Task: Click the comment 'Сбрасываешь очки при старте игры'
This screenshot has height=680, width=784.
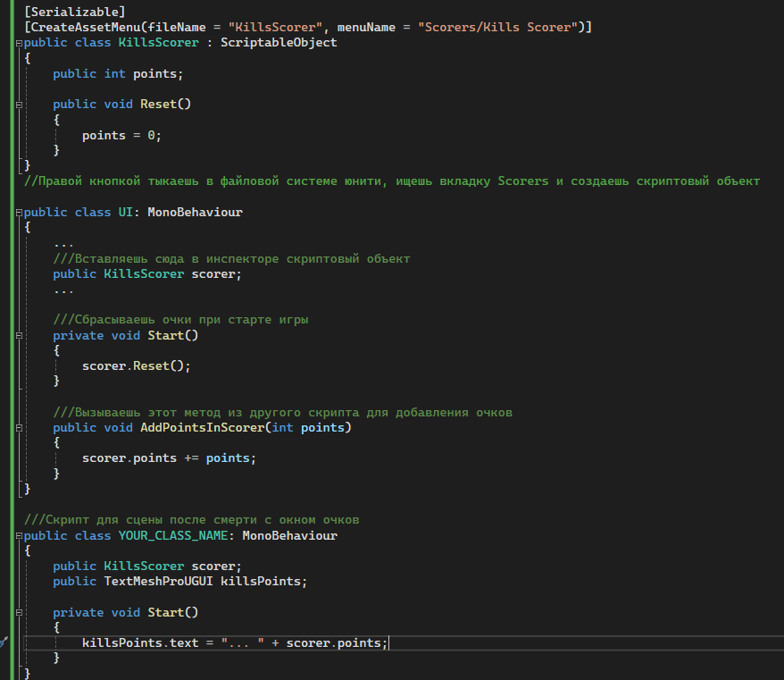Action: (x=180, y=320)
